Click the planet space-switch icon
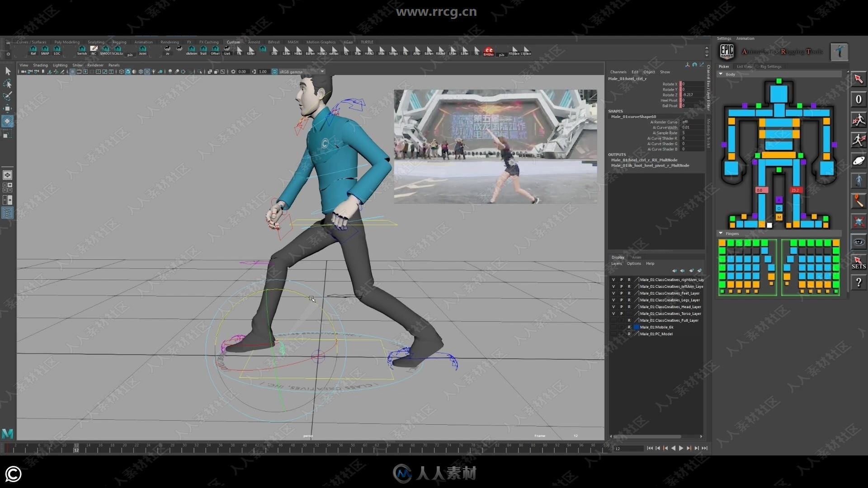868x488 pixels. pos(859,160)
